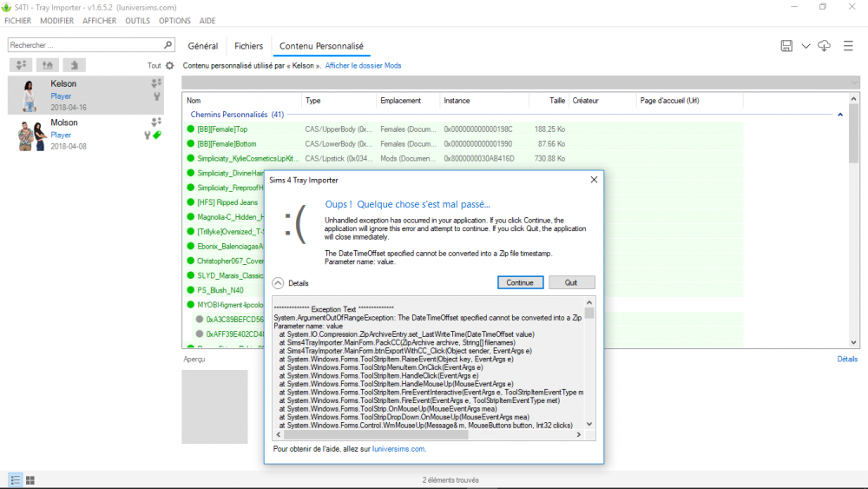Open the AFFICHER menu
The image size is (868, 489).
[x=99, y=21]
